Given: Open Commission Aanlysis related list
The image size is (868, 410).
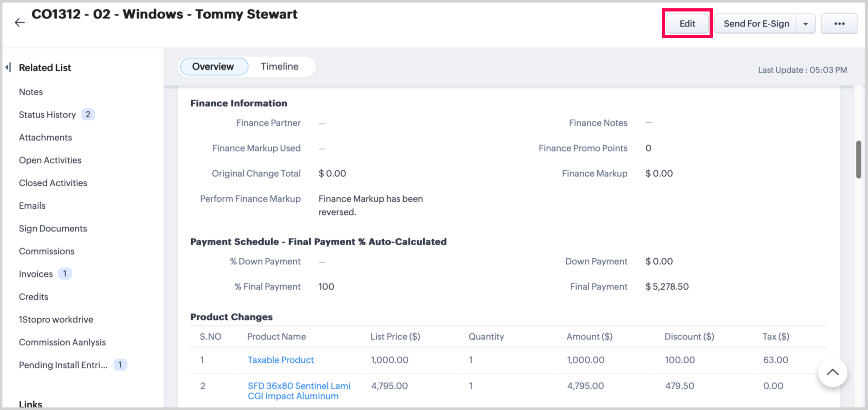Looking at the screenshot, I should (62, 342).
